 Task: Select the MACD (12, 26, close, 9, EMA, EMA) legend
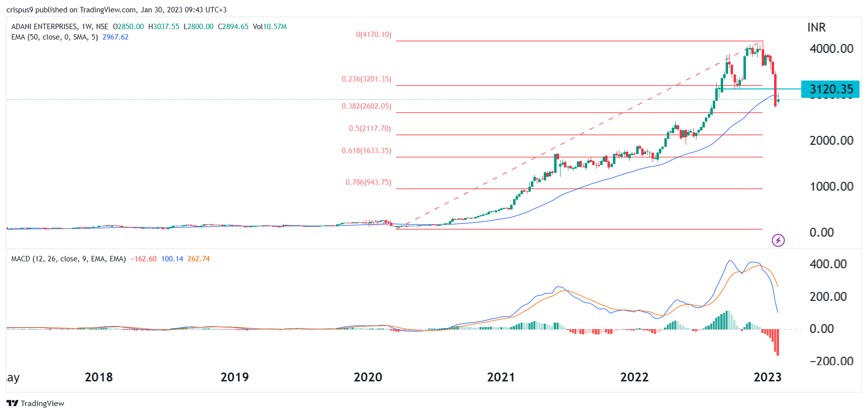pos(68,259)
